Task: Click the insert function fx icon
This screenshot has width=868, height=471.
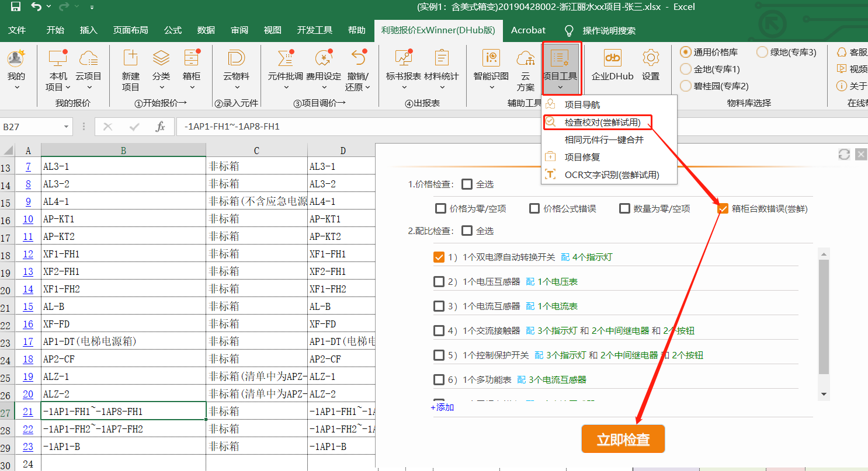Action: pos(160,127)
